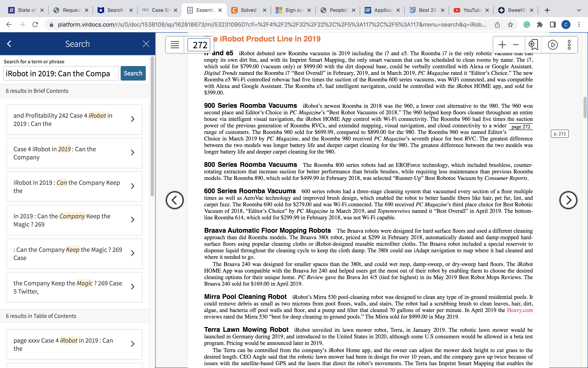Go to the previous page

[175, 200]
